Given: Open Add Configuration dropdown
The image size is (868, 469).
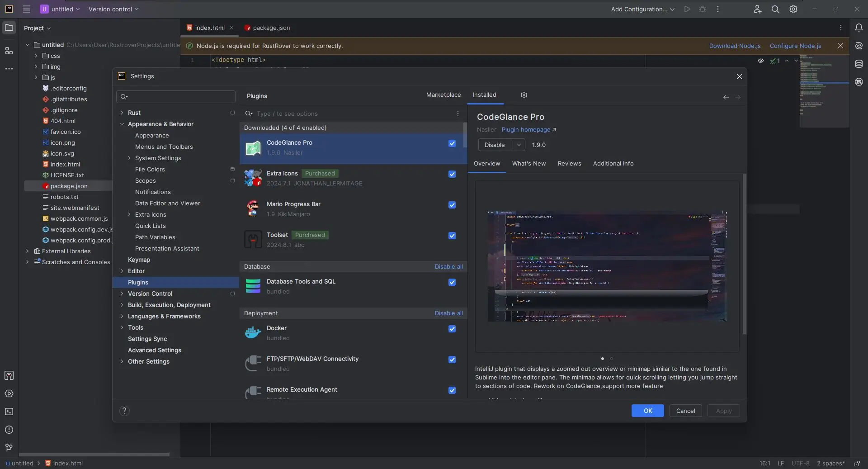Looking at the screenshot, I should coord(642,9).
